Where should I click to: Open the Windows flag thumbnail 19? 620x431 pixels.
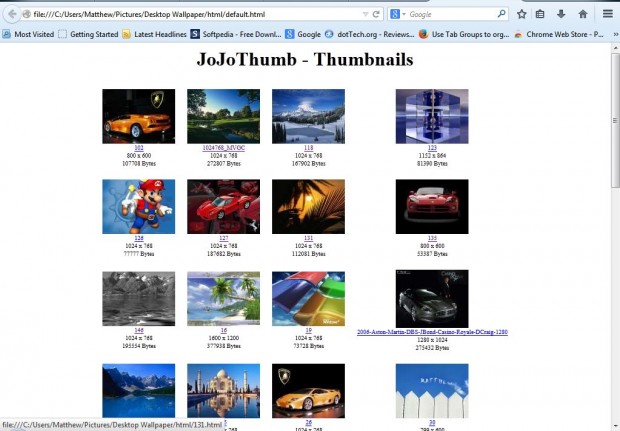click(308, 299)
